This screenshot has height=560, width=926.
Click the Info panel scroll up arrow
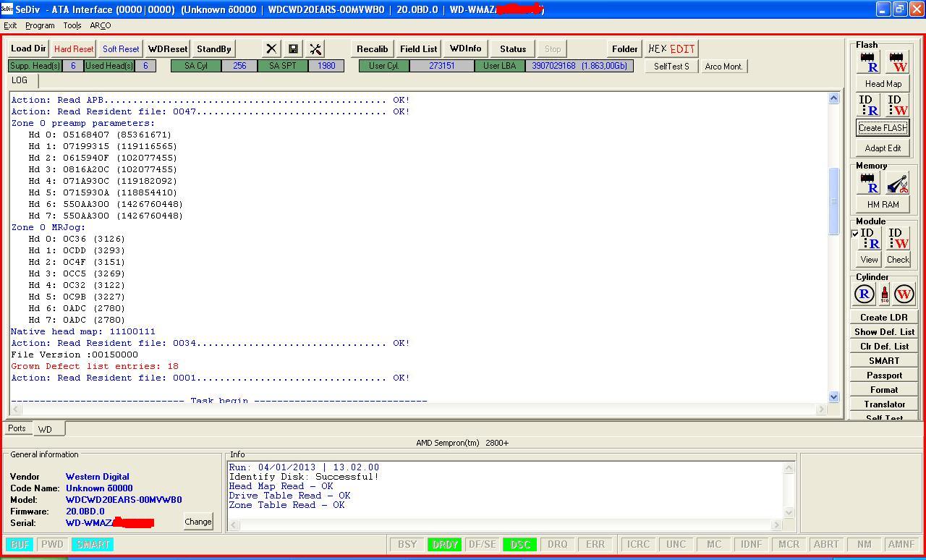click(x=789, y=468)
